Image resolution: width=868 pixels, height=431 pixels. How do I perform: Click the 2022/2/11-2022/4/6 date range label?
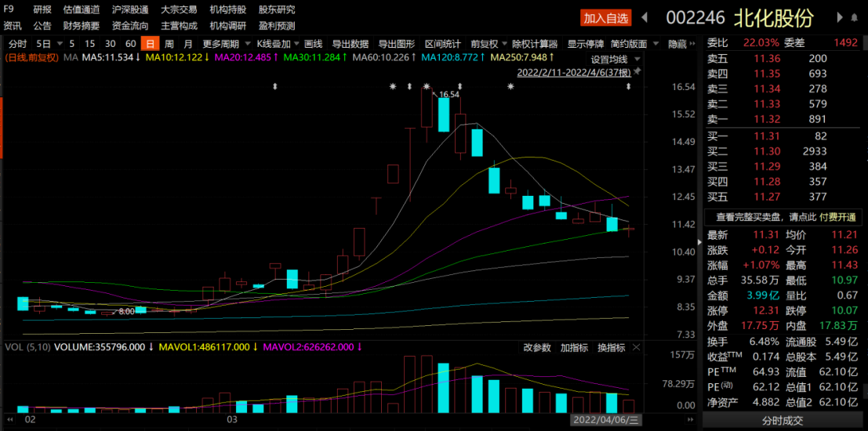click(573, 72)
